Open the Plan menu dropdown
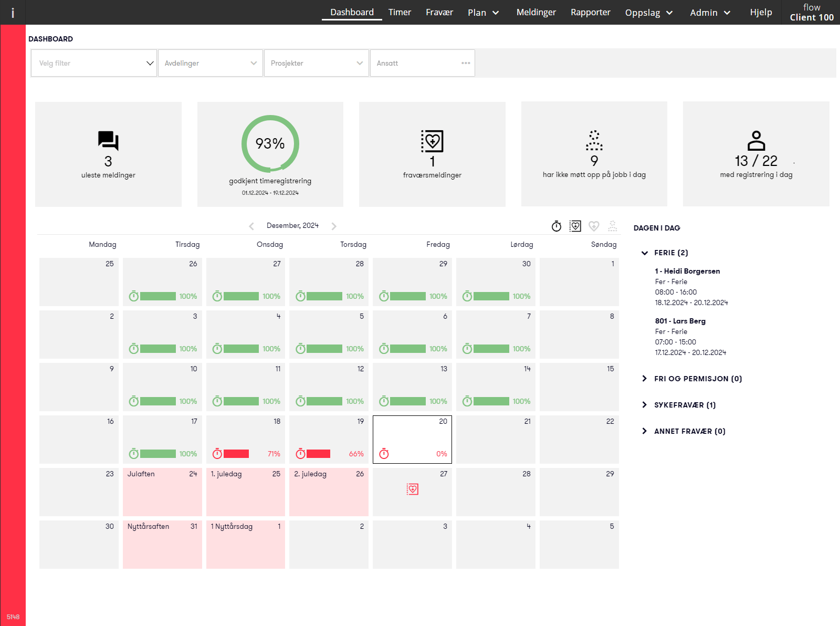The width and height of the screenshot is (840, 626). pos(483,13)
